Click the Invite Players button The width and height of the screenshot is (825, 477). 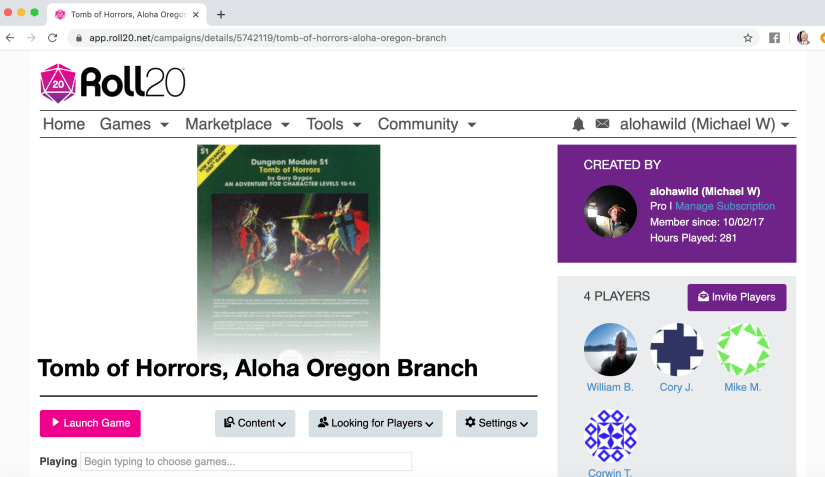tap(737, 297)
